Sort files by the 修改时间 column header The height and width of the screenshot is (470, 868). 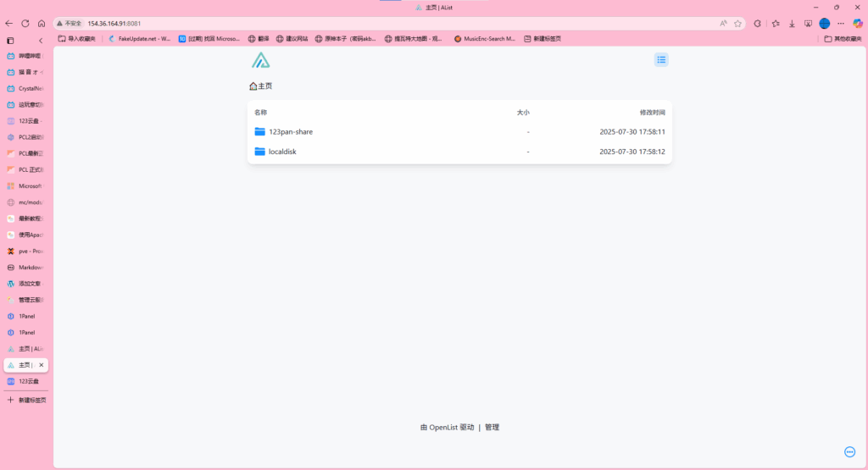click(x=652, y=112)
